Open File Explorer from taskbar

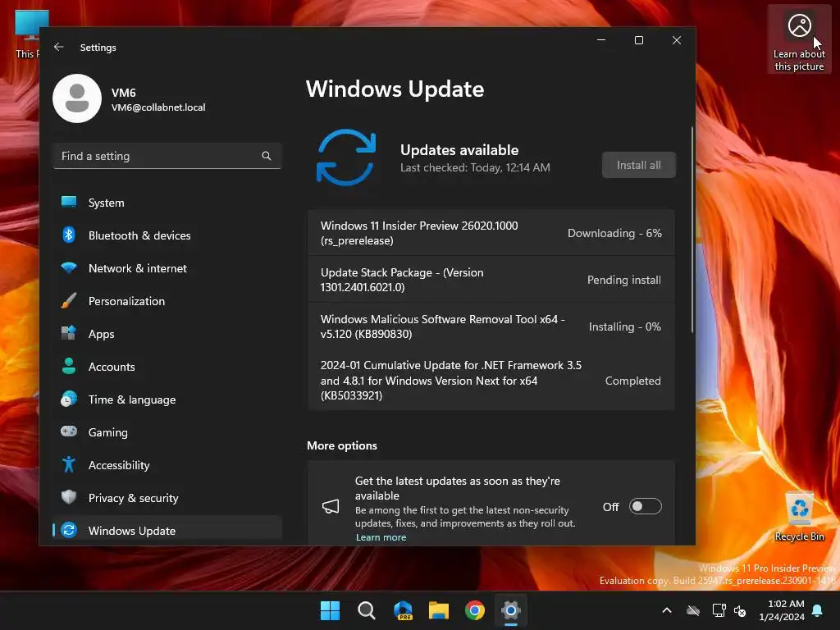point(439,610)
